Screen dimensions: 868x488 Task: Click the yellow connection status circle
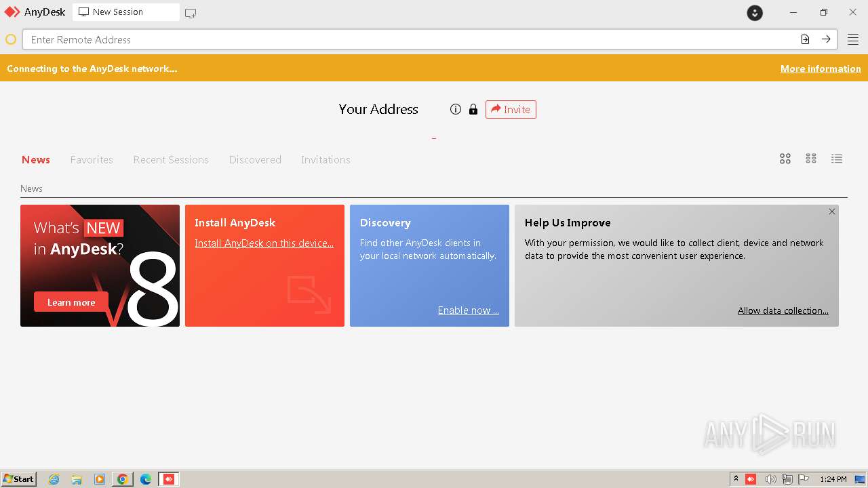coord(11,39)
